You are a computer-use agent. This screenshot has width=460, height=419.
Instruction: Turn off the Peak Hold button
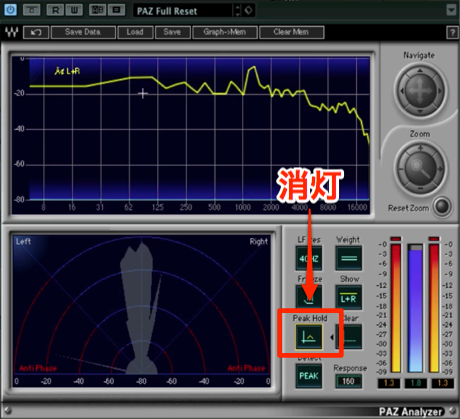pos(309,337)
